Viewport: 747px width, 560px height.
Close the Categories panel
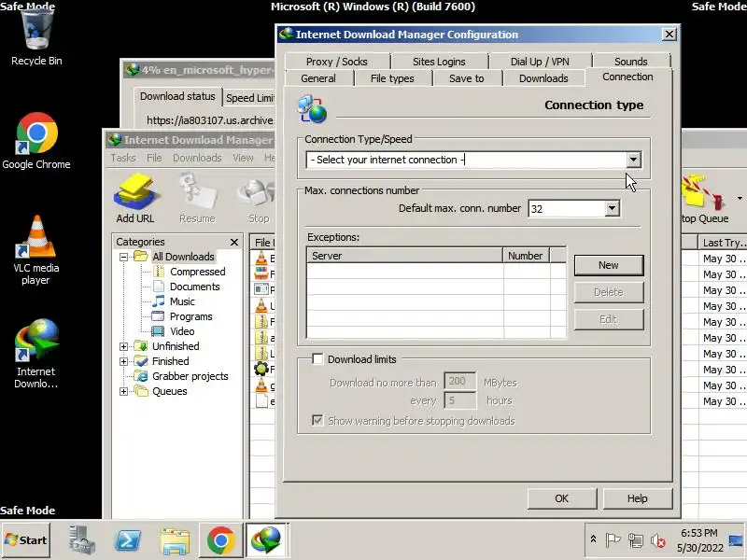point(234,242)
